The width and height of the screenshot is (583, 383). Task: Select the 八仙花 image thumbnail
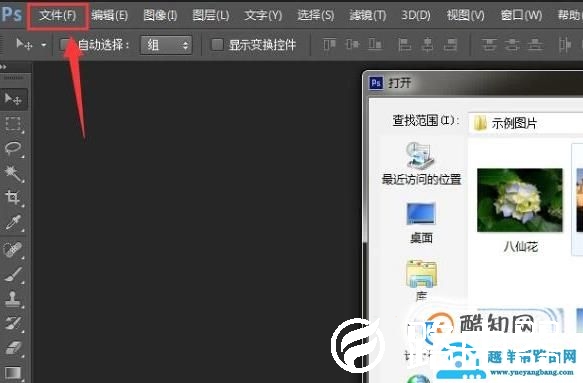coord(520,200)
